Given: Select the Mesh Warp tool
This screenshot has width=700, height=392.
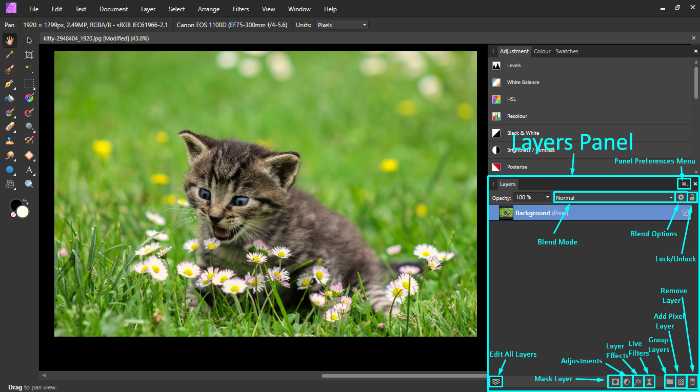Looking at the screenshot, I should coord(9,184).
